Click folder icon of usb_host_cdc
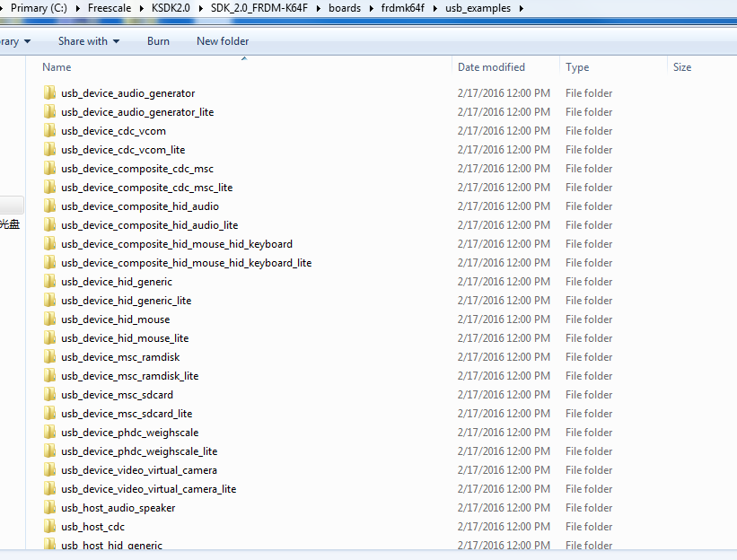The image size is (737, 560). 49,526
